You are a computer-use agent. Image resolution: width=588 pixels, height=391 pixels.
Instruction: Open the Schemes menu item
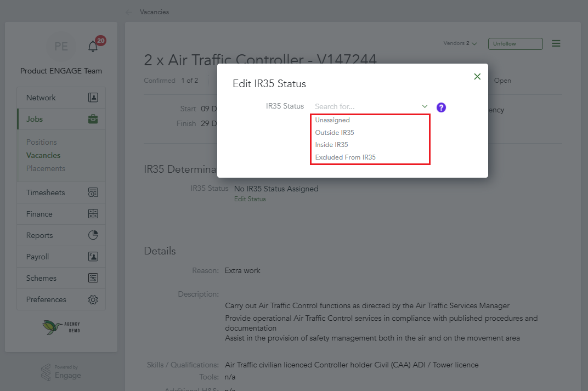[61, 278]
